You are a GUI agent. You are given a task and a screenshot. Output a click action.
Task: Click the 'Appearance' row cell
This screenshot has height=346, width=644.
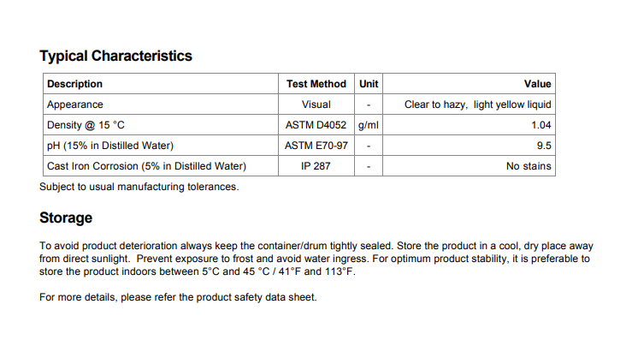(x=75, y=104)
